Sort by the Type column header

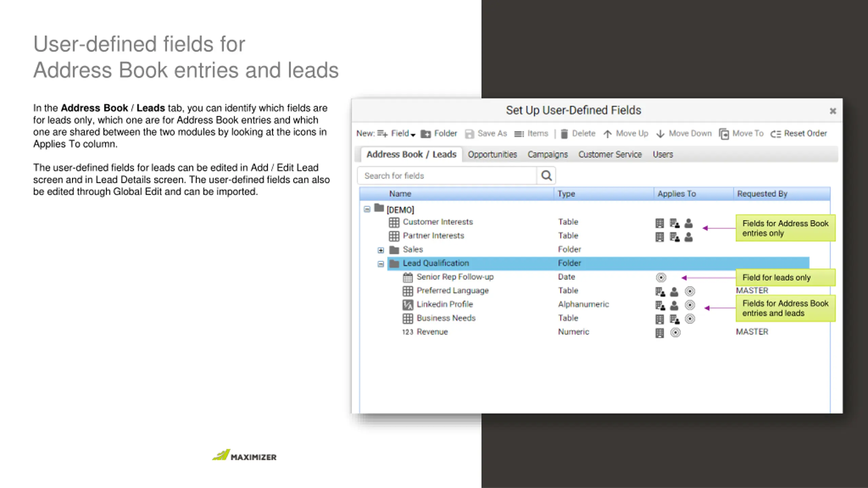point(566,194)
